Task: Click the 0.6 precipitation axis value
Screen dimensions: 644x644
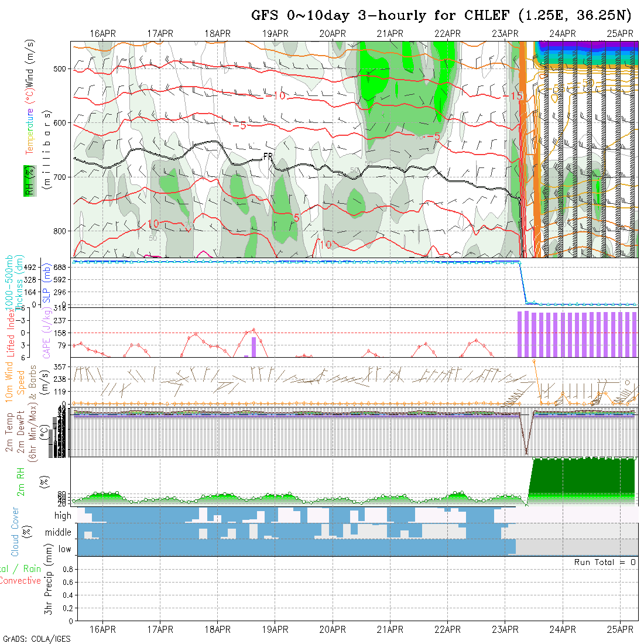Action: click(x=68, y=582)
